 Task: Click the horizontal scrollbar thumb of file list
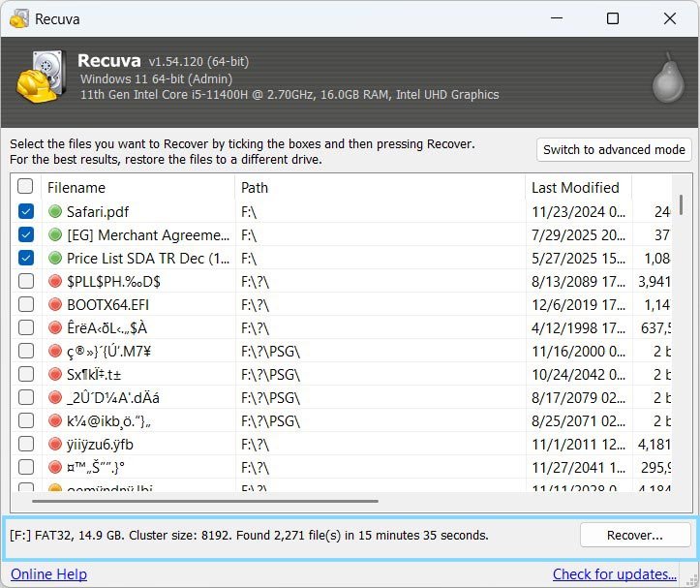(205, 501)
